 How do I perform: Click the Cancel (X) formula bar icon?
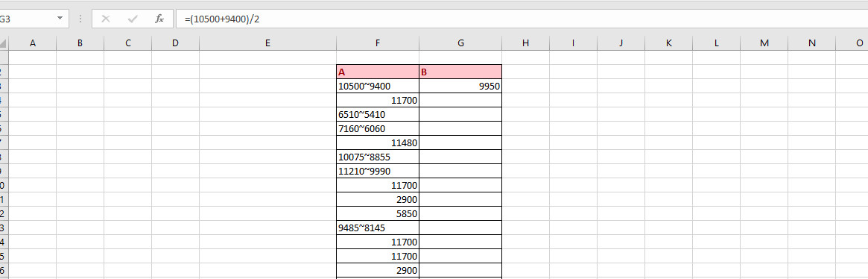point(106,19)
